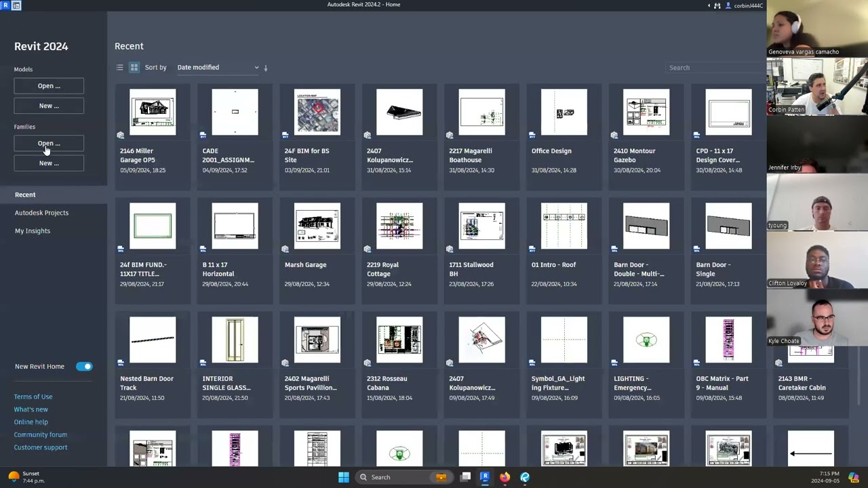Screen dimensions: 868x488
Task: Open Nested Barn Door Track thumbnail
Action: (153, 340)
